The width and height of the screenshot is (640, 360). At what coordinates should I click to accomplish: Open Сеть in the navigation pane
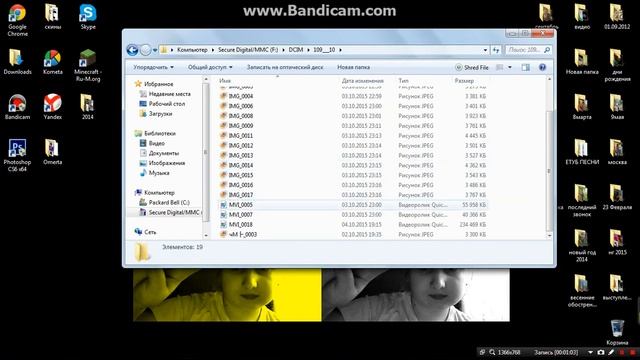pyautogui.click(x=145, y=232)
